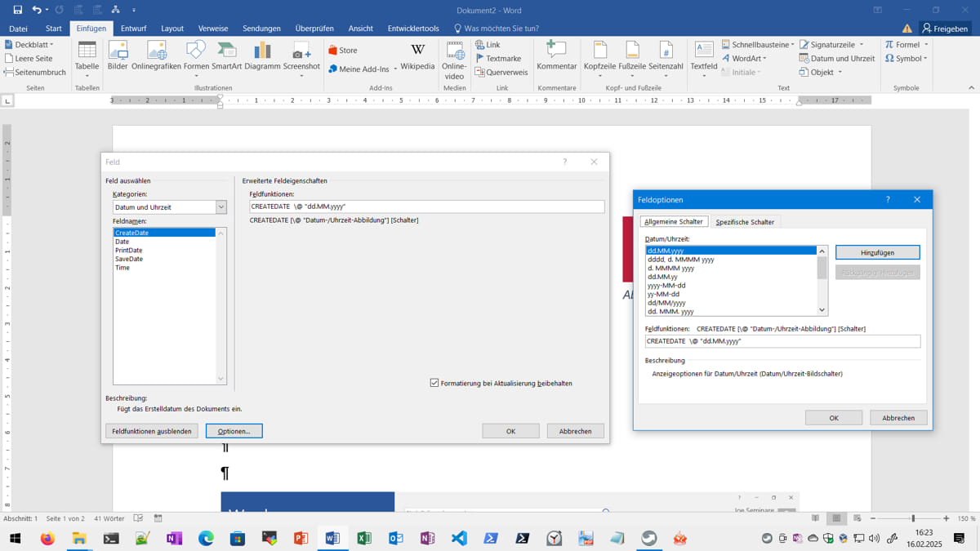Screen dimensions: 980x551
Task: Open the Datei menu tab
Action: pyautogui.click(x=18, y=28)
